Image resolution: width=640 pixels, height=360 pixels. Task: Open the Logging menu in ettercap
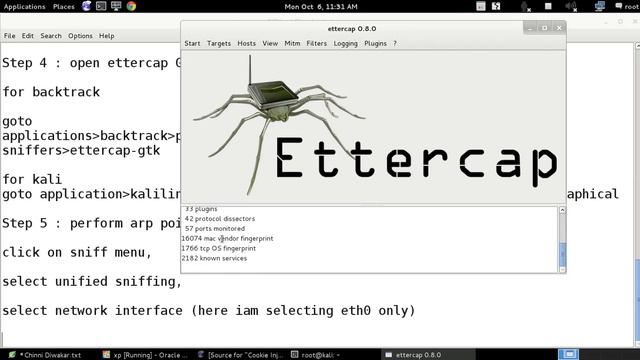(x=345, y=43)
